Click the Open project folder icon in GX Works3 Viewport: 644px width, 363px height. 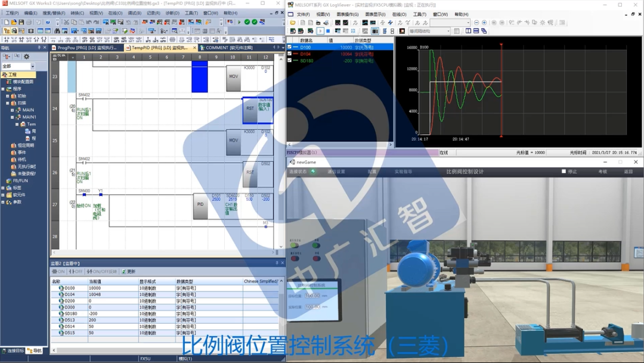point(14,22)
